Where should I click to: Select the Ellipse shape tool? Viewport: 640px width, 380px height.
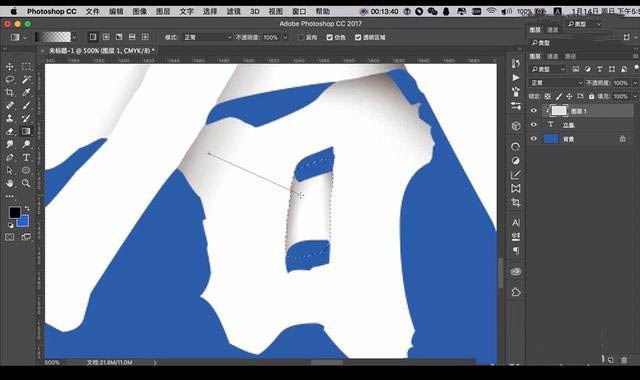pyautogui.click(x=26, y=170)
